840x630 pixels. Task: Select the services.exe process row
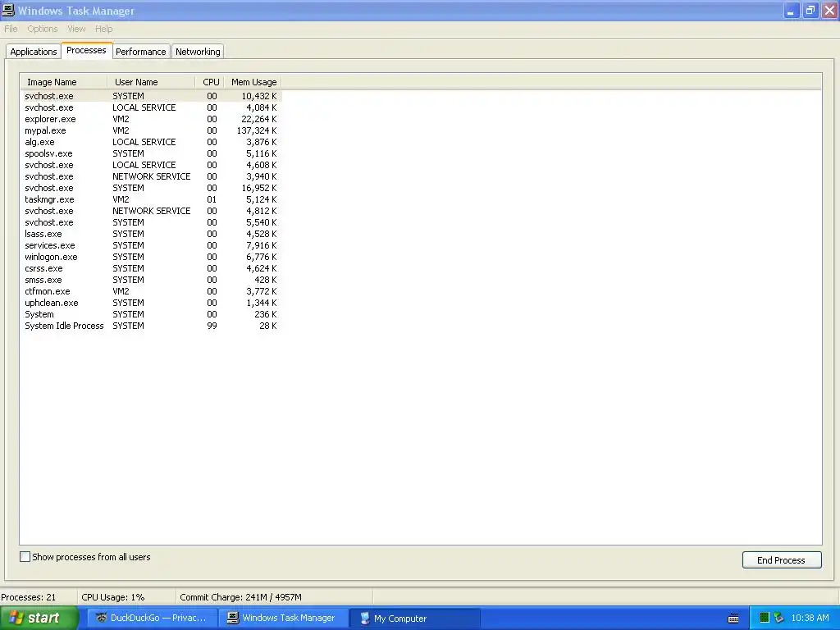click(x=151, y=245)
